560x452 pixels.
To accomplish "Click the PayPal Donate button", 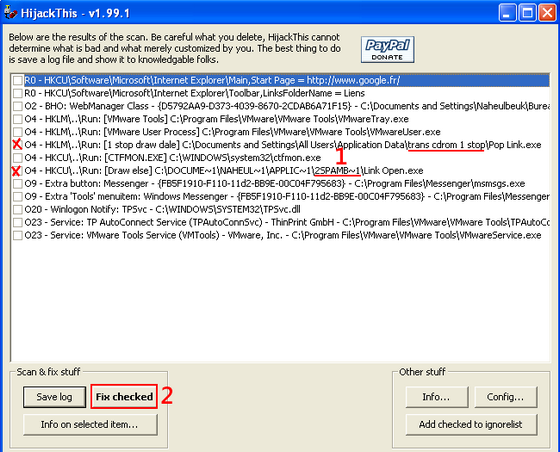I will click(388, 50).
